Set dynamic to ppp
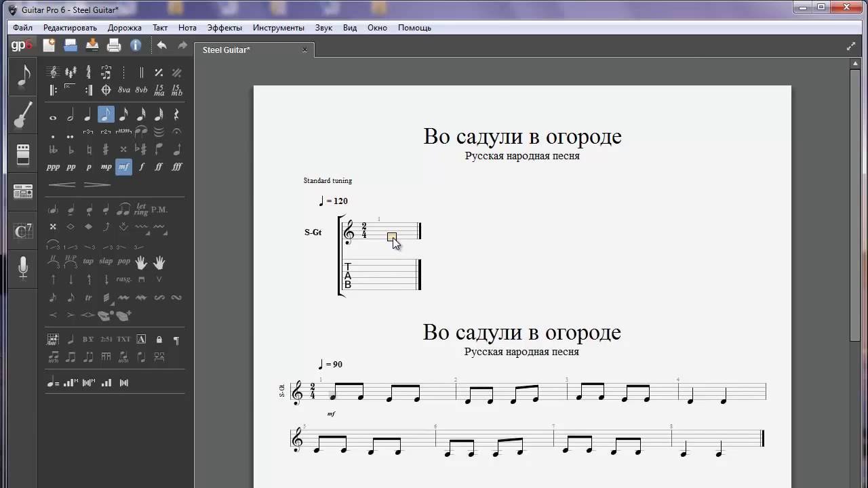868x488 pixels. pos(53,167)
